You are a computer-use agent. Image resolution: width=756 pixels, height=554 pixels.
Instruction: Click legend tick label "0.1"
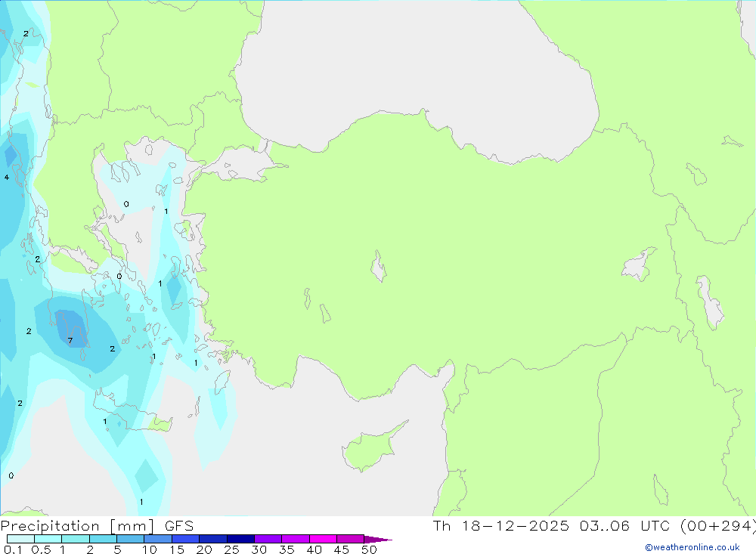13,549
